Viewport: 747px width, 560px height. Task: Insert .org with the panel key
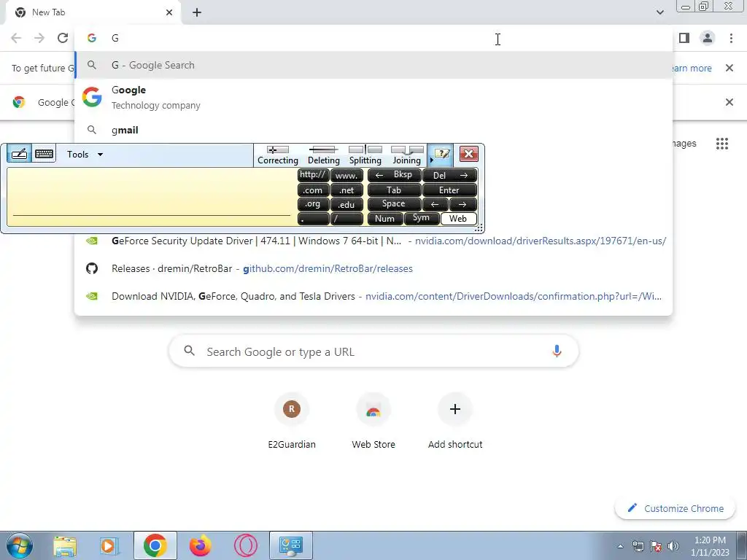point(313,204)
